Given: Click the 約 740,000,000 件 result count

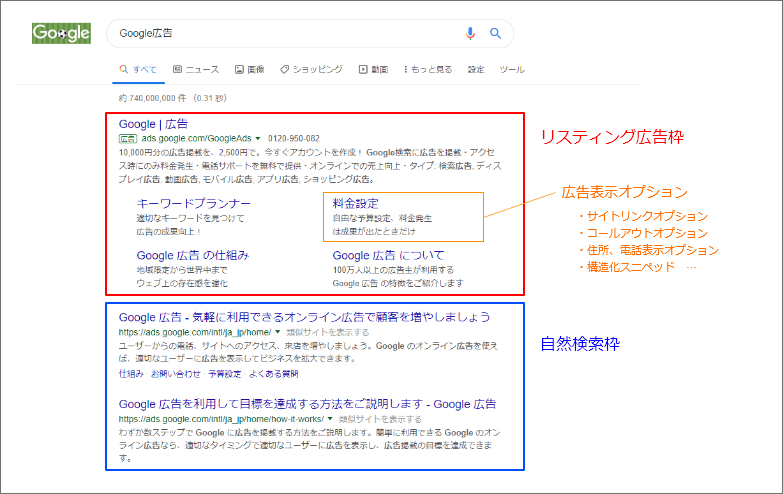Looking at the screenshot, I should (x=152, y=98).
